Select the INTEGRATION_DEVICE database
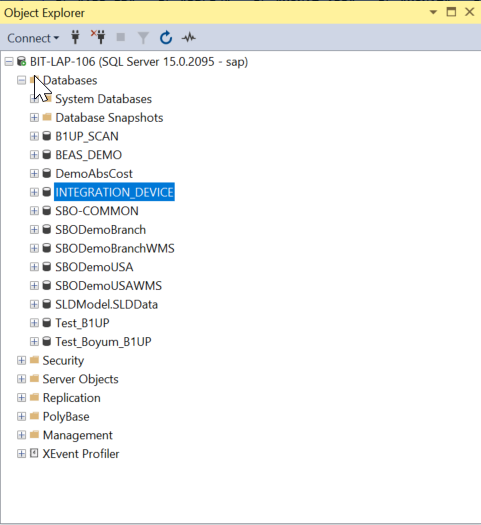 pos(114,192)
